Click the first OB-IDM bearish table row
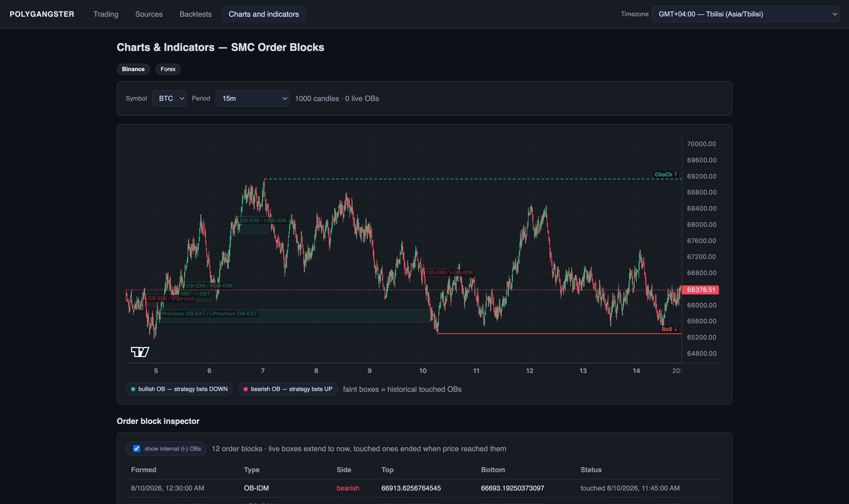 (x=424, y=488)
